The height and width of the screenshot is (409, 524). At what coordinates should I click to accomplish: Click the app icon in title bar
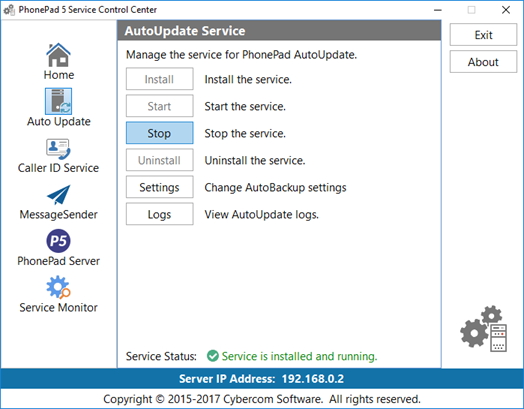tap(9, 10)
